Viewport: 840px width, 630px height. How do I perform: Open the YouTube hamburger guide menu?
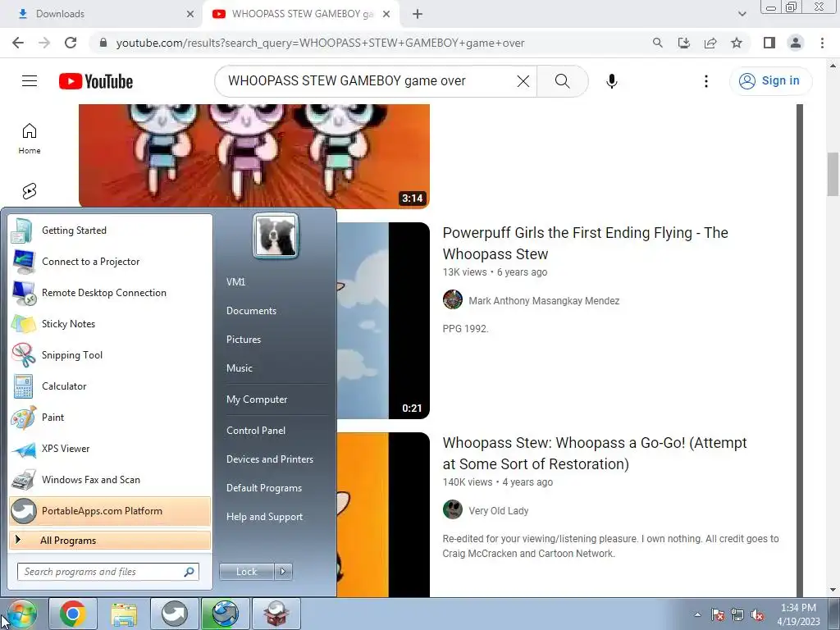click(x=30, y=81)
